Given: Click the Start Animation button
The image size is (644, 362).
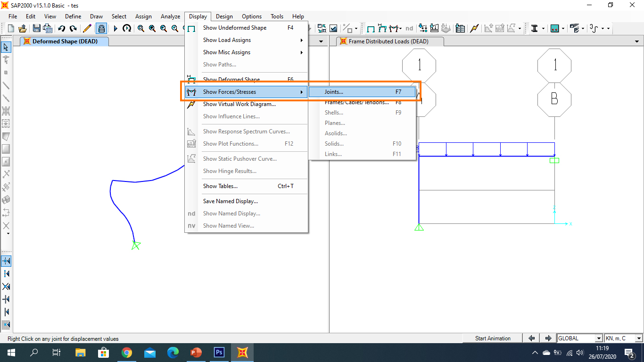Looking at the screenshot, I should pyautogui.click(x=493, y=338).
